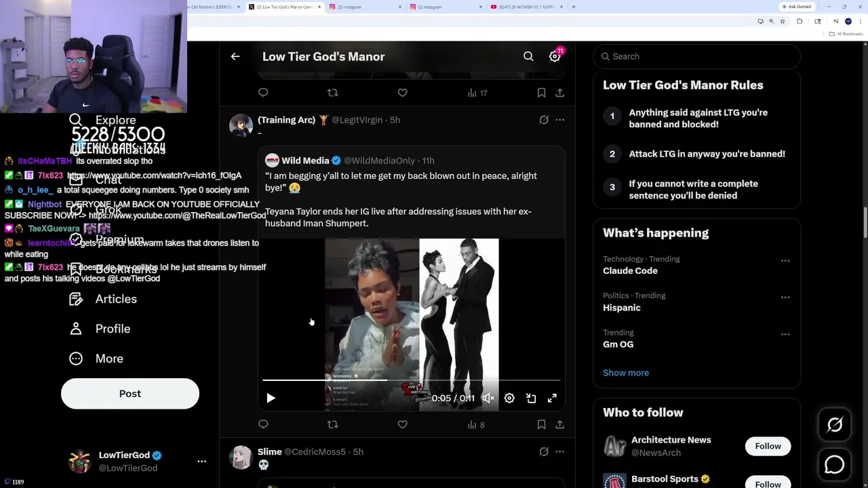This screenshot has height=488, width=868.
Task: Like the LegitVirgin post with 8 views
Action: coord(402,424)
